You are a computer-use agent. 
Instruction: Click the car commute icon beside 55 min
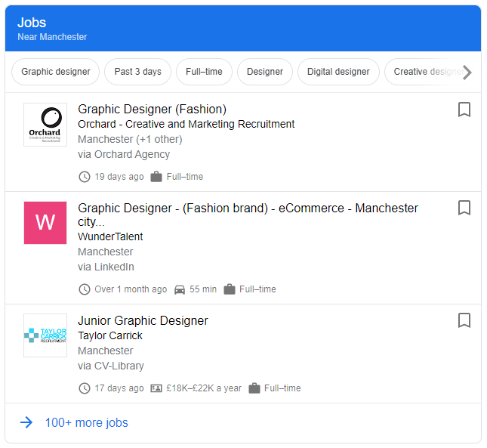180,289
